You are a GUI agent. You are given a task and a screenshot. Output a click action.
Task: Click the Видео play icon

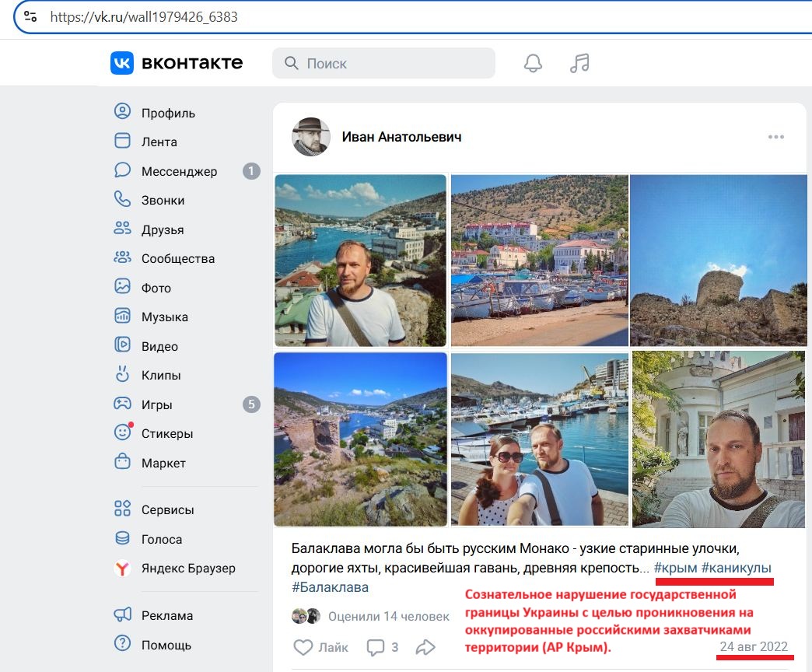(x=122, y=345)
